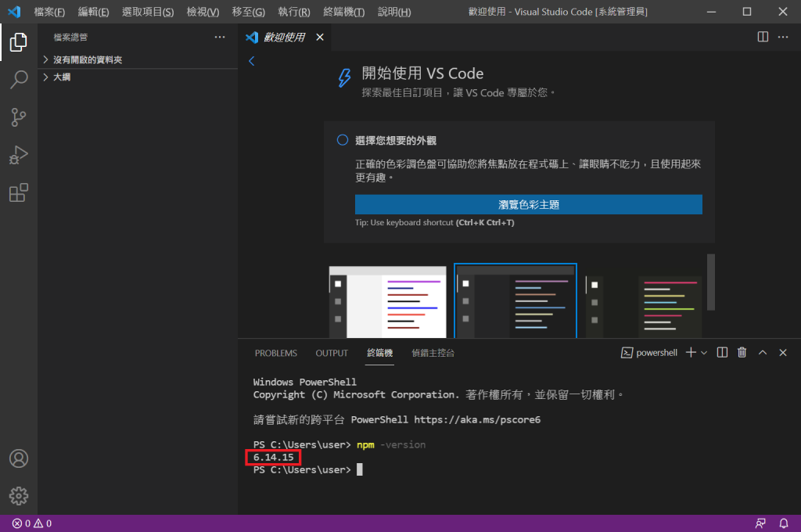Open the Source Control view
Image resolution: width=801 pixels, height=532 pixels.
pyautogui.click(x=19, y=117)
